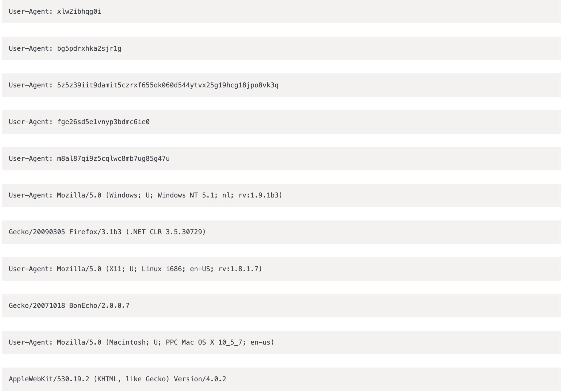Click the BonEcho/2.0.0.7 text

click(99, 306)
